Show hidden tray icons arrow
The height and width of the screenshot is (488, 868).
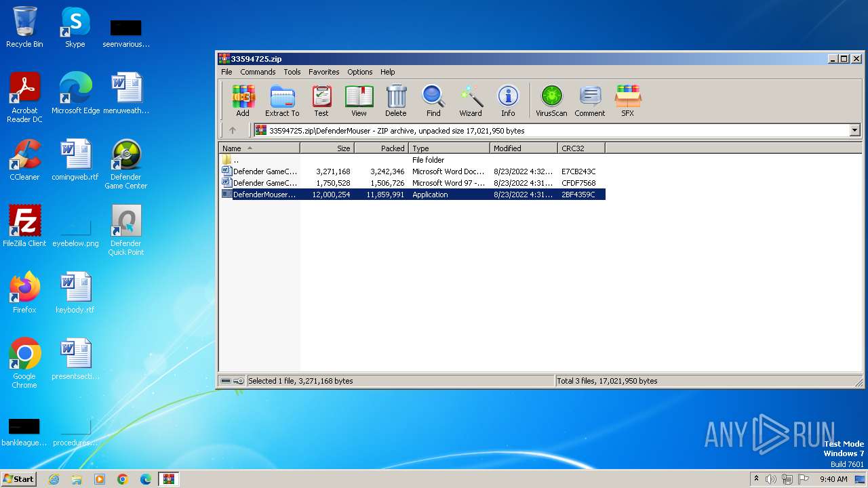click(756, 479)
